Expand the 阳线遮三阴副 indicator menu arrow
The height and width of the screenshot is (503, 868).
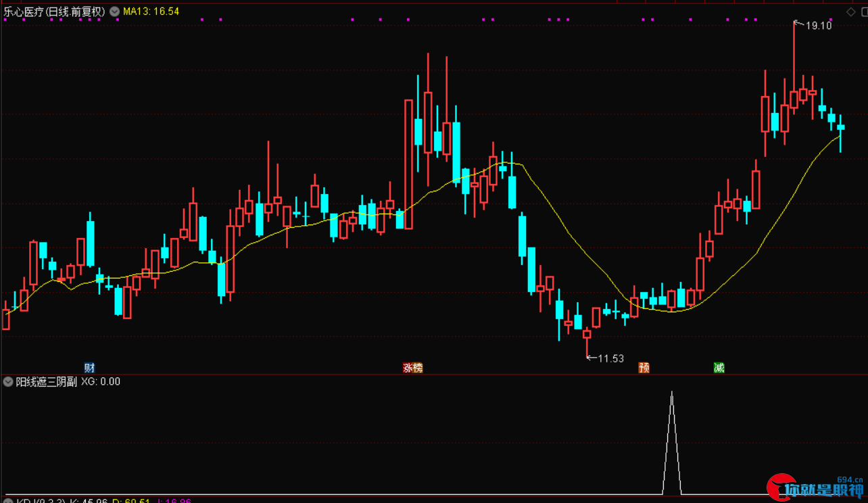(x=8, y=381)
